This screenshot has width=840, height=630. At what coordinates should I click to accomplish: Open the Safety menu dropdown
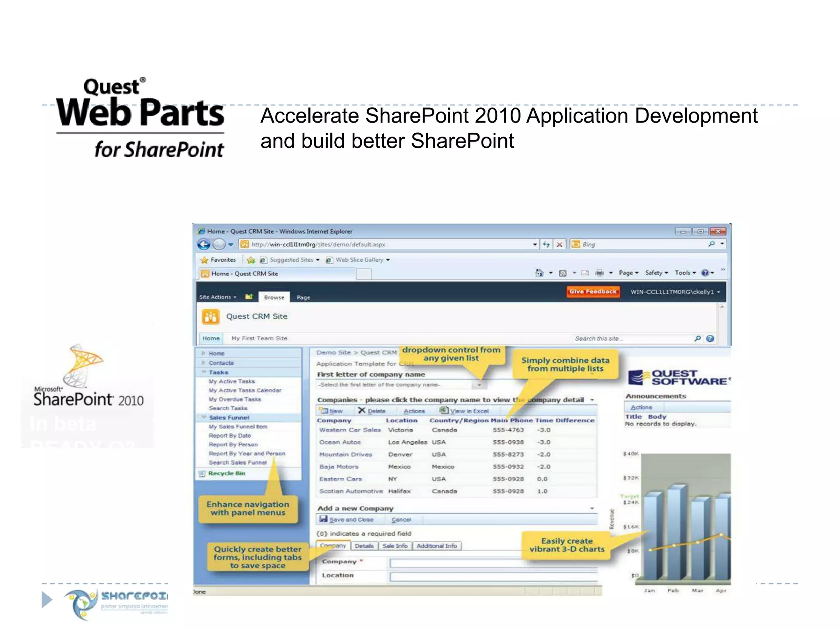tap(657, 273)
